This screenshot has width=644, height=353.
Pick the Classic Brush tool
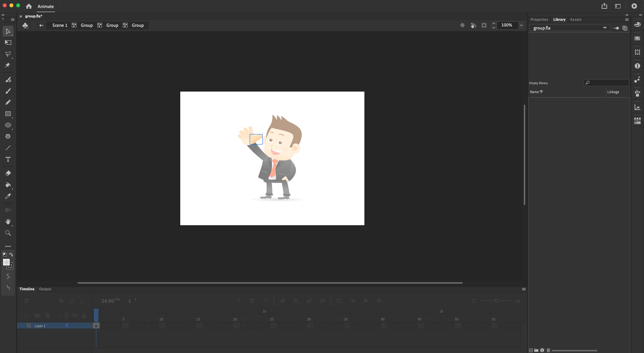pos(8,91)
